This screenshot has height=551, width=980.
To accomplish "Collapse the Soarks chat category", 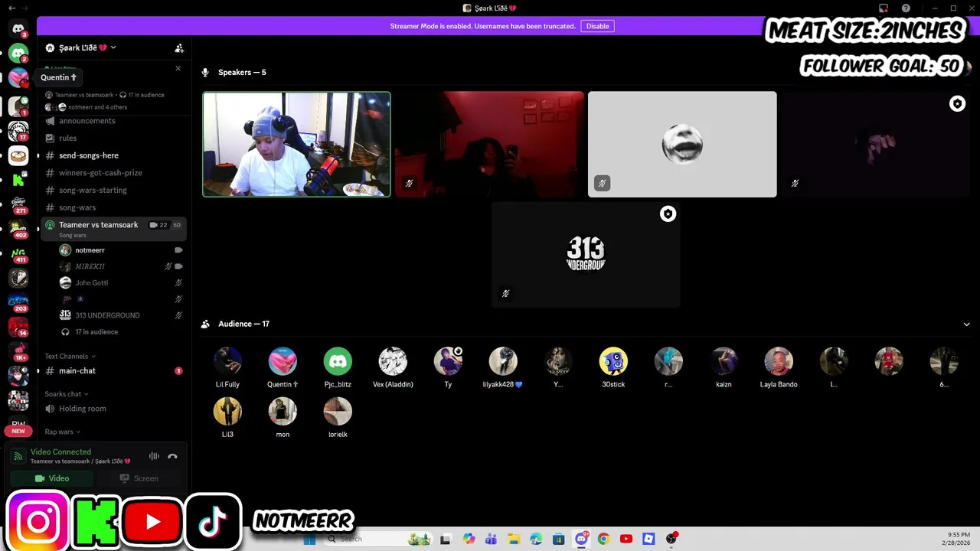I will click(67, 393).
